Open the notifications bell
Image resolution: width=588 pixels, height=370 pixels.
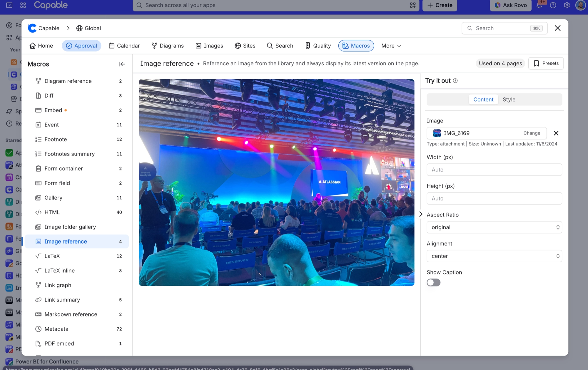point(539,5)
